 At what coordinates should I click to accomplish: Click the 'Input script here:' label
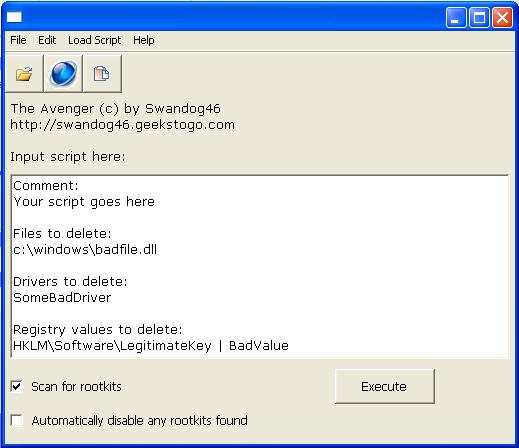click(68, 156)
